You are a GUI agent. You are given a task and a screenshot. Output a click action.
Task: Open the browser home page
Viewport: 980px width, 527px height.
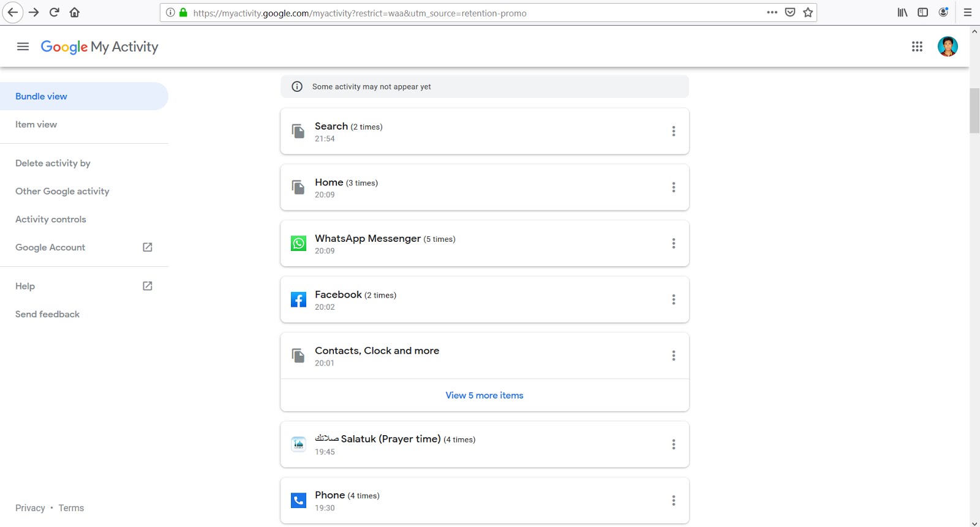click(x=75, y=12)
